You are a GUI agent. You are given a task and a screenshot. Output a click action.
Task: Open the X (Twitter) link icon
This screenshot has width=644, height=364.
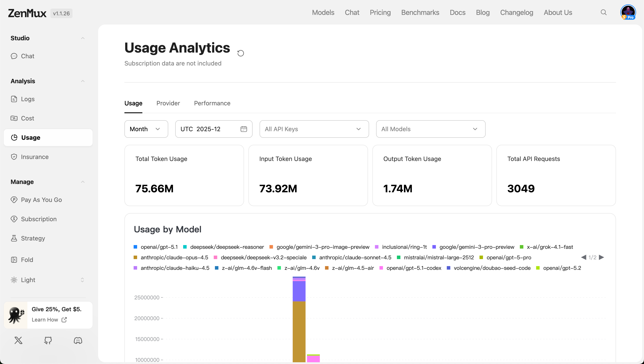[18, 341]
